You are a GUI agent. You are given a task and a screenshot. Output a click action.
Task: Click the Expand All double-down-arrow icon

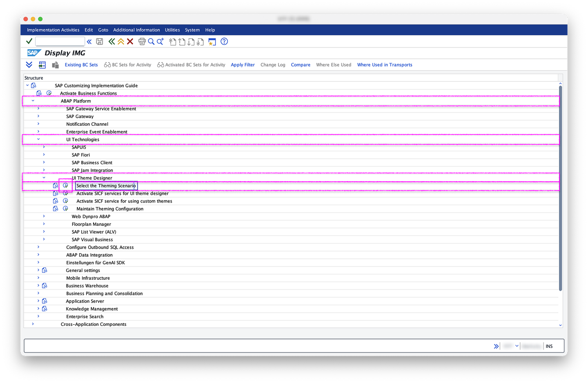pyautogui.click(x=29, y=65)
